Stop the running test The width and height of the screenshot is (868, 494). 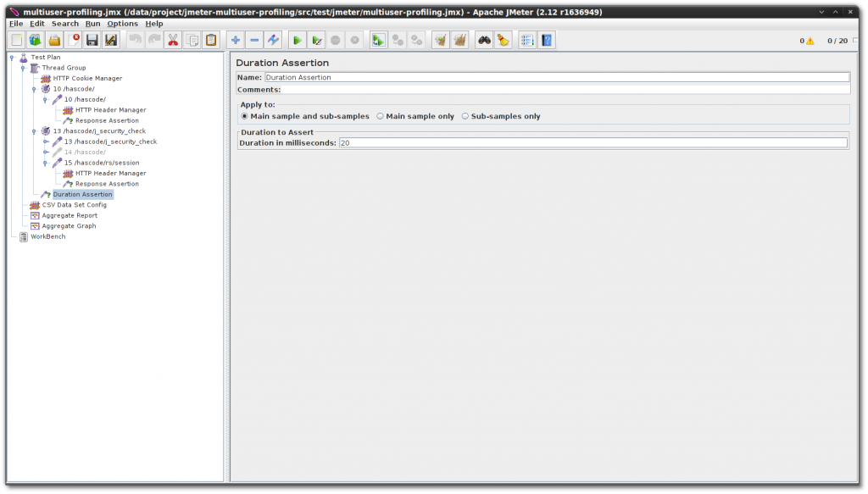(x=337, y=39)
